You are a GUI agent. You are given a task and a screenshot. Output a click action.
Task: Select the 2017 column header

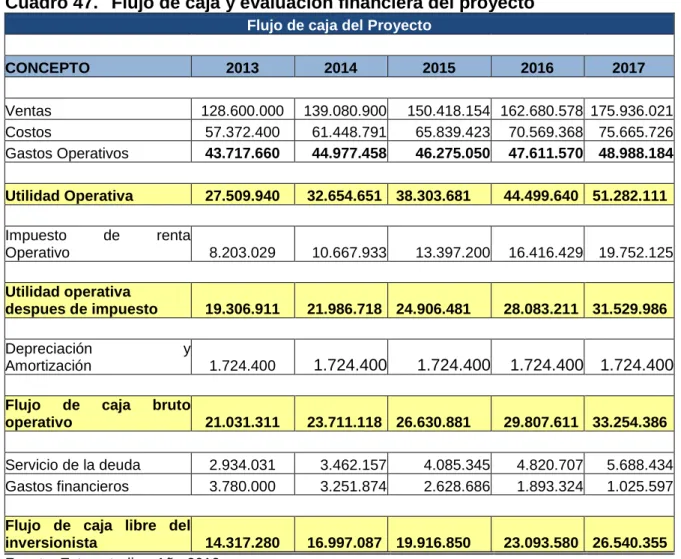(628, 68)
